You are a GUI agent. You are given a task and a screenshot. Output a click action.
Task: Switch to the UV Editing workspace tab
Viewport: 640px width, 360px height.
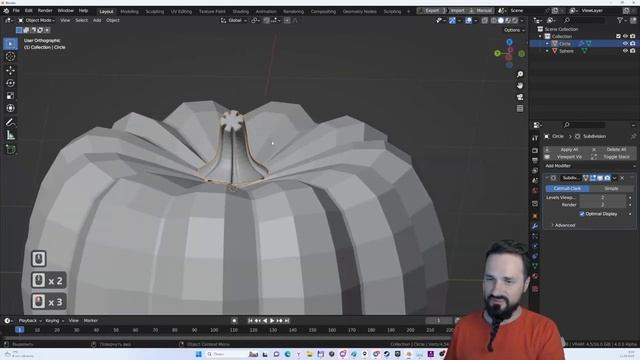(181, 11)
